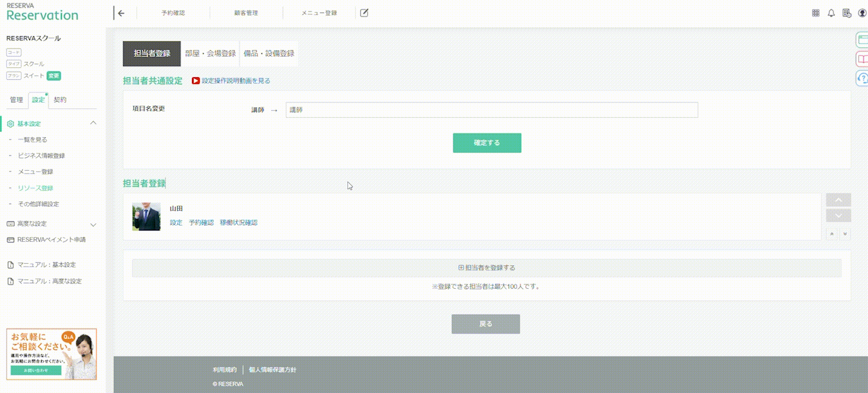Screen dimensions: 868x393
Task: Click the 確定する button
Action: 487,143
